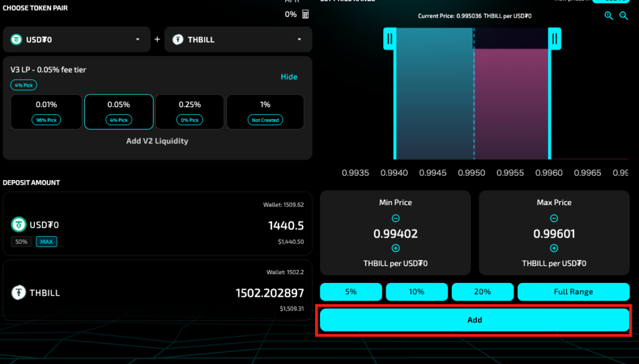Set price range to Full Range
The image size is (639, 364).
point(573,292)
